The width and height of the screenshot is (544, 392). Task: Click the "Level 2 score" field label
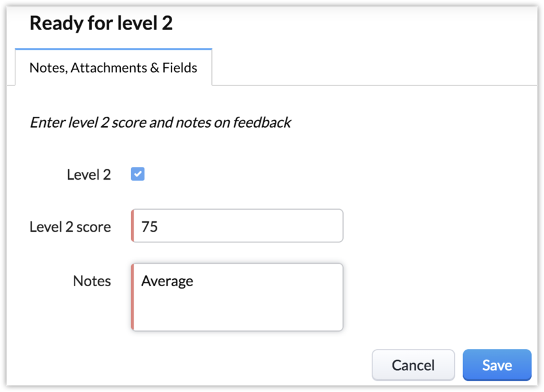pyautogui.click(x=70, y=226)
